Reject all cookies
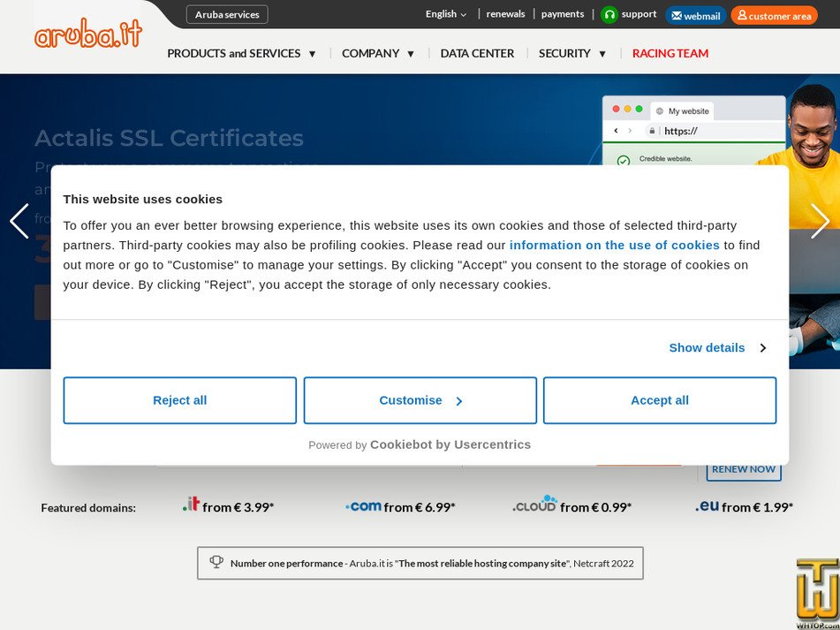The width and height of the screenshot is (840, 630). (x=180, y=400)
